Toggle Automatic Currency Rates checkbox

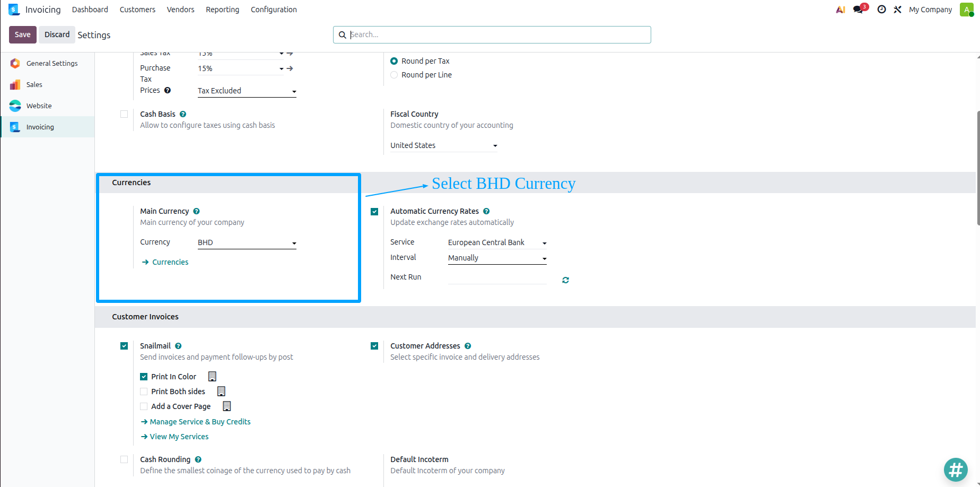coord(374,212)
